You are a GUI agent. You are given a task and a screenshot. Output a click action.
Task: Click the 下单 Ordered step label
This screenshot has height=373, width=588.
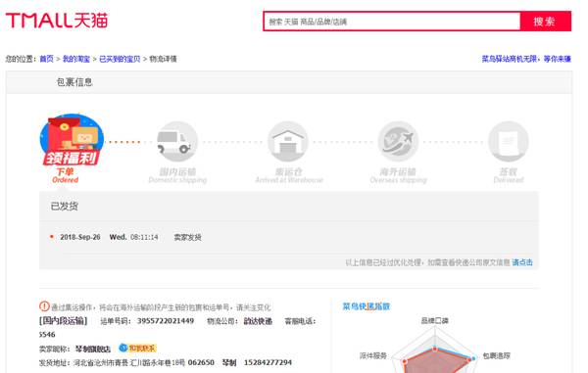tap(66, 175)
